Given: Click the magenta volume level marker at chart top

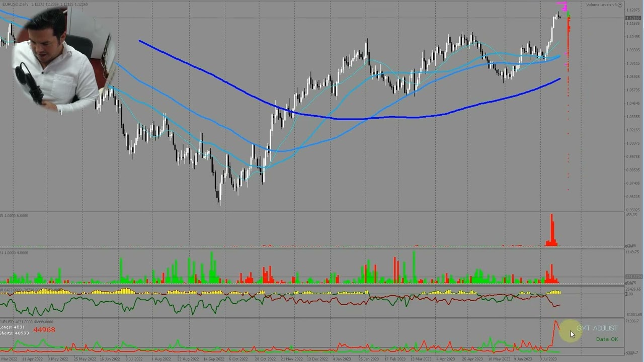Looking at the screenshot, I should 562,7.
